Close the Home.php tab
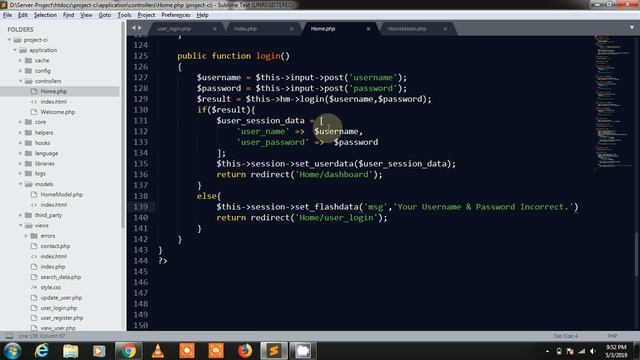 pyautogui.click(x=368, y=29)
